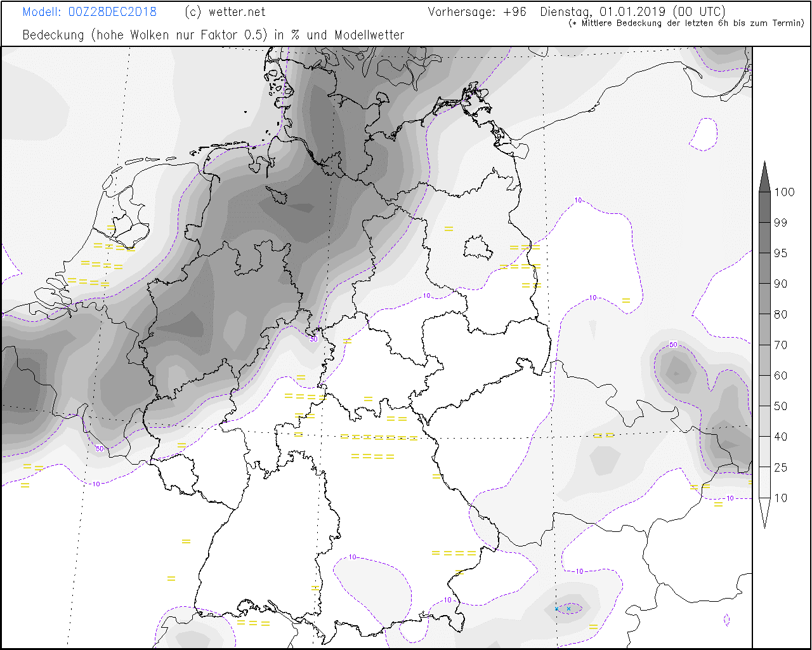
Task: Click the model run label "00Z28DEC2018"
Action: coord(112,12)
